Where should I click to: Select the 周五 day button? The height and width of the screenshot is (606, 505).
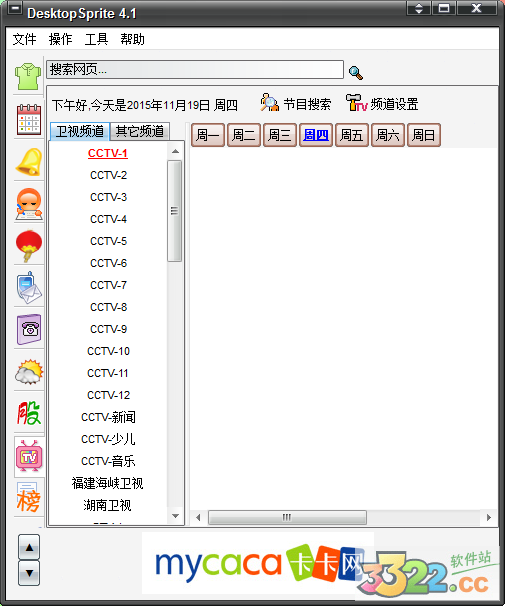(x=352, y=135)
